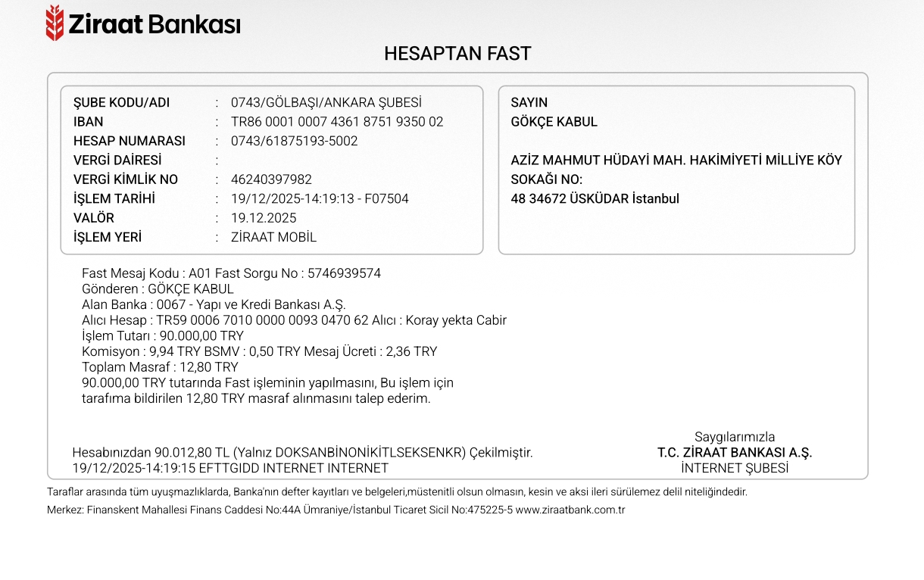This screenshot has height=580, width=924.
Task: Select Toplam Masraf : 12,80 TRY line
Action: pyautogui.click(x=160, y=367)
